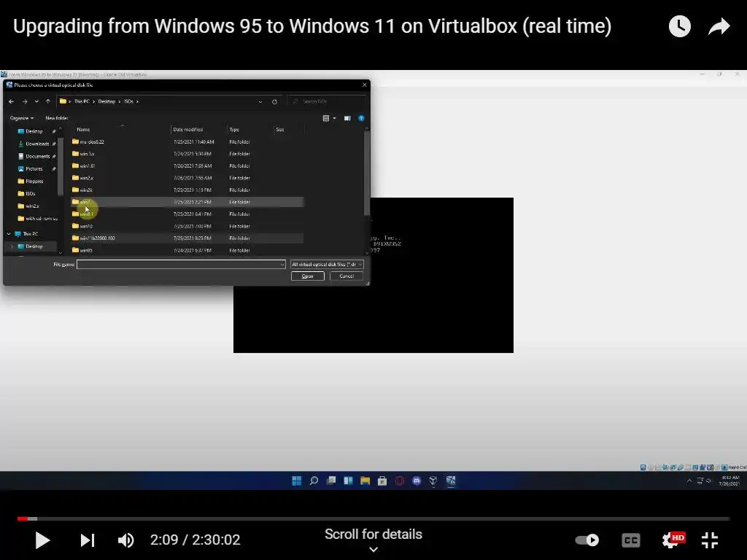Show hidden system tray icons

tap(689, 481)
